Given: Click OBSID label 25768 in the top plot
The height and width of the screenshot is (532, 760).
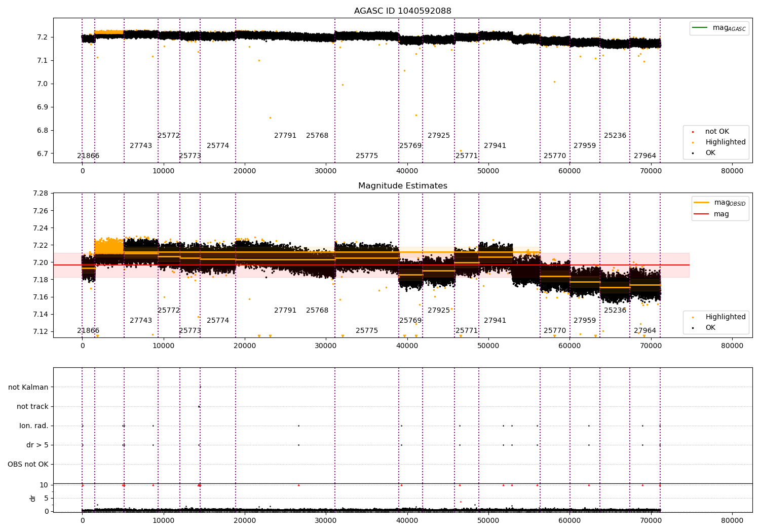Looking at the screenshot, I should point(317,136).
